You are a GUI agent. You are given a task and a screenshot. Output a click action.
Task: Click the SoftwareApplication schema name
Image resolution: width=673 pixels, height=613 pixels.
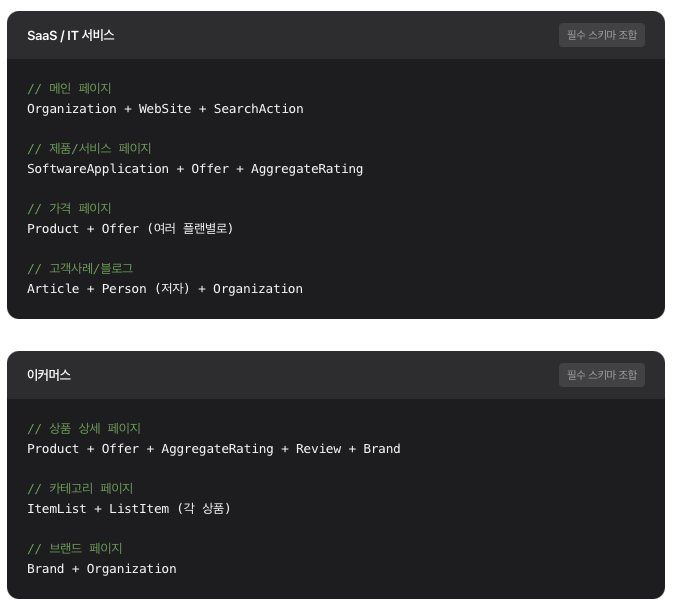click(98, 168)
